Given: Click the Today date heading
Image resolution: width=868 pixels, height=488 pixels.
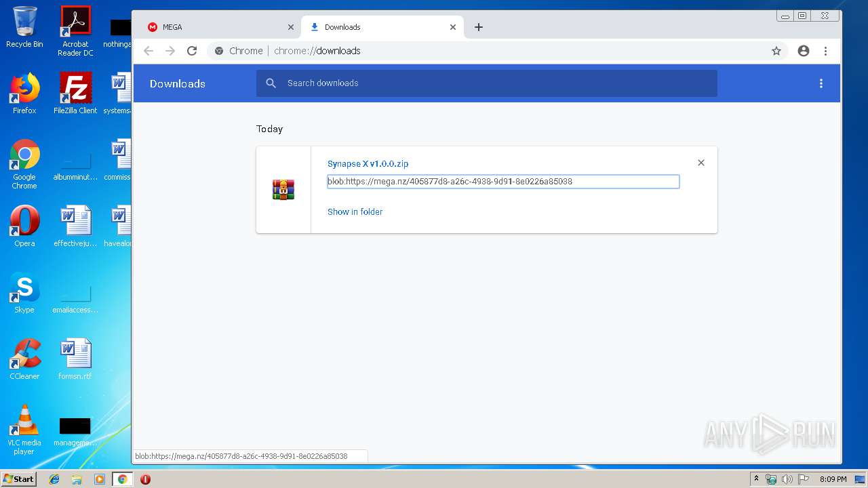Looking at the screenshot, I should click(x=269, y=129).
